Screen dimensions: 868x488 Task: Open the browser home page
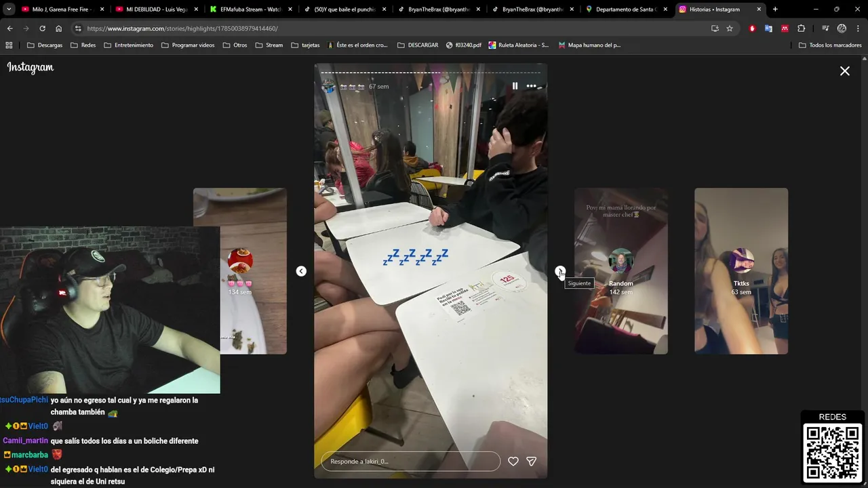pyautogui.click(x=58, y=28)
